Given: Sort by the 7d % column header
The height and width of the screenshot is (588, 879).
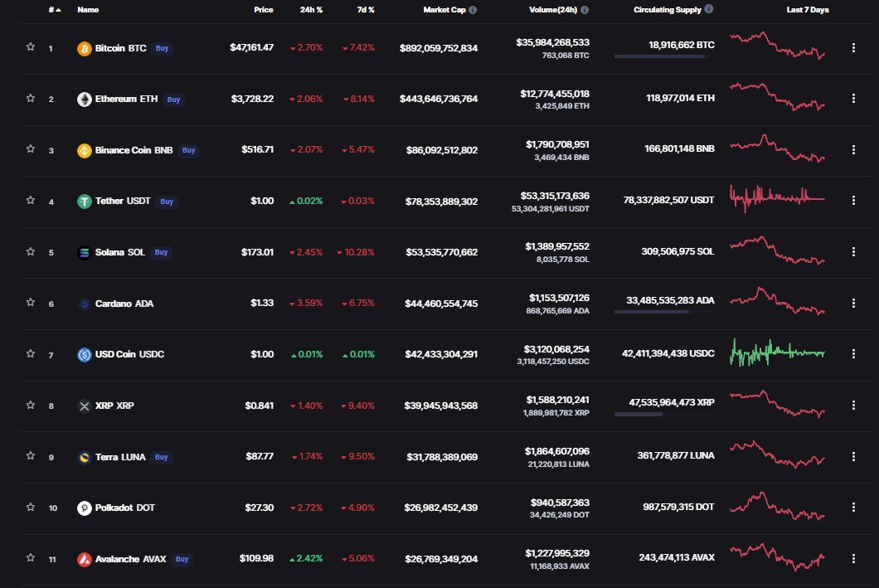Looking at the screenshot, I should [x=366, y=9].
